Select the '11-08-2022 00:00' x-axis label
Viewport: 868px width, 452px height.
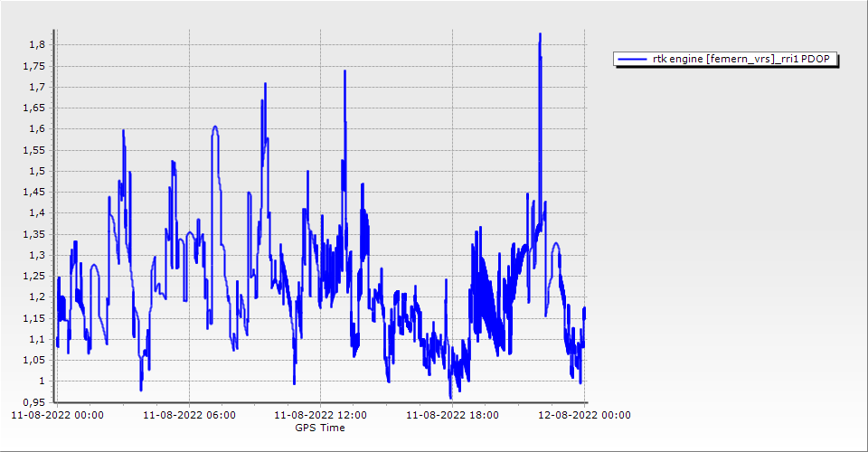57,415
